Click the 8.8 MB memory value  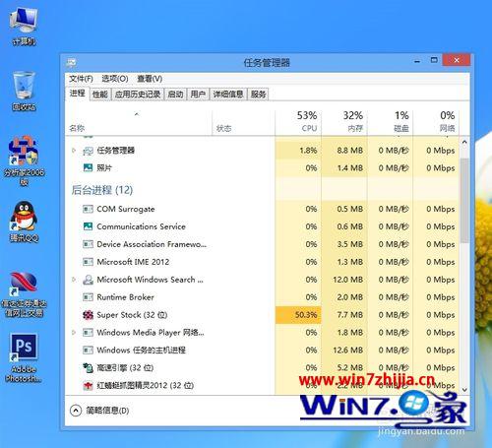(349, 151)
